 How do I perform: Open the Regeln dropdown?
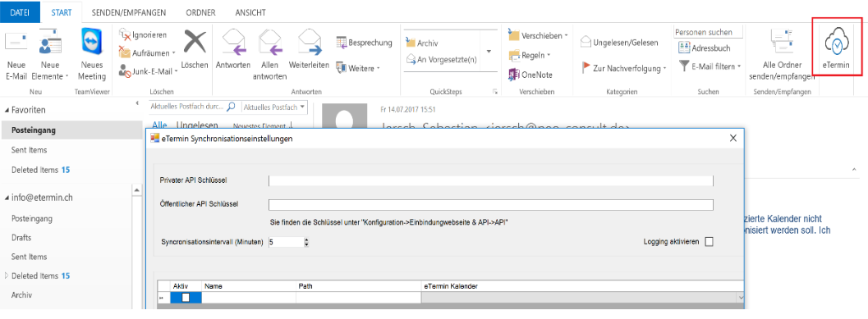point(529,55)
